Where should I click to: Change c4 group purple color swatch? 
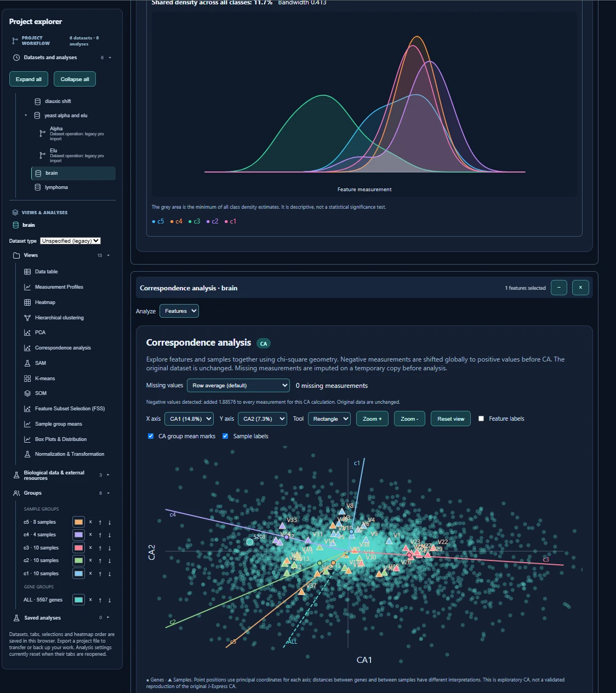pos(78,535)
